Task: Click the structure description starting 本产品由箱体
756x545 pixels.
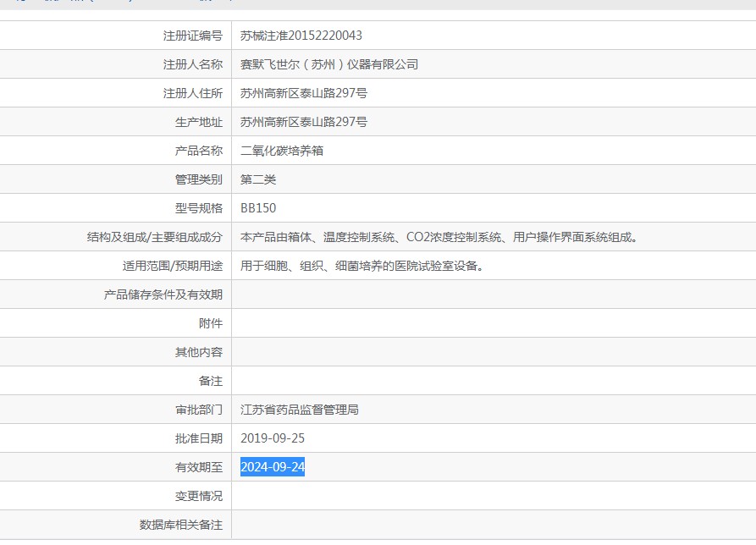Action: (439, 237)
